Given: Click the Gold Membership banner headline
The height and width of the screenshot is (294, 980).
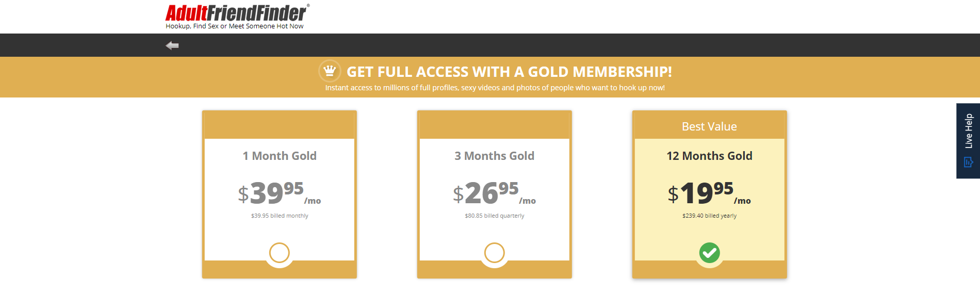Looking at the screenshot, I should click(509, 72).
